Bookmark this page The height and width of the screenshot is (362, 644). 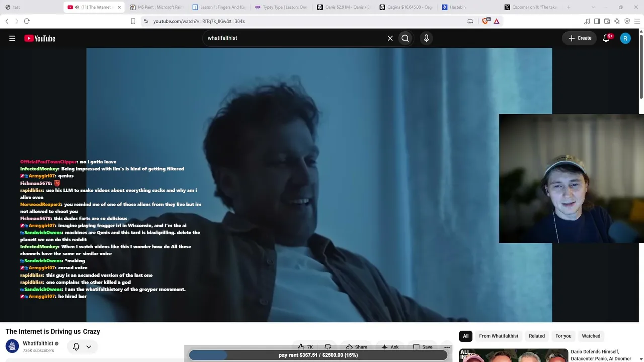tap(133, 21)
